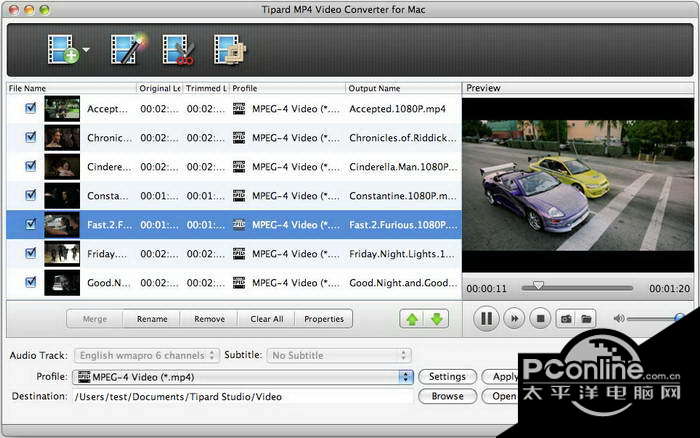Screen dimensions: 700x438
Task: Open the Crop video tool
Action: [x=230, y=50]
